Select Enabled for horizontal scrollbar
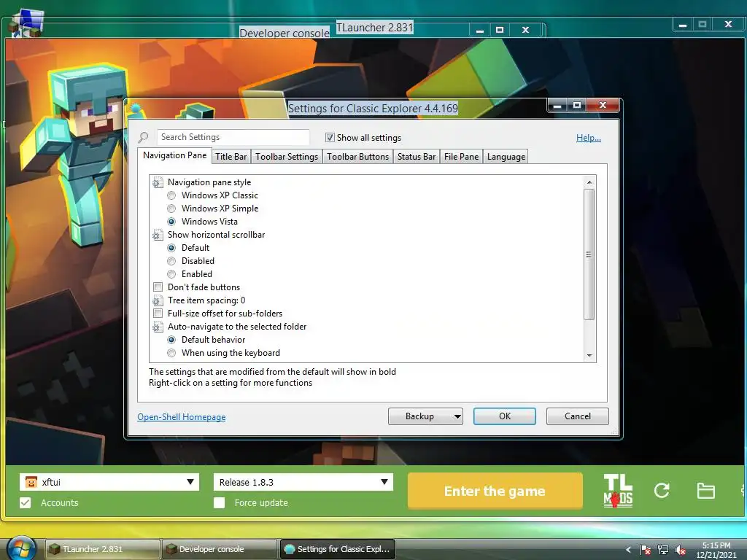 171,274
